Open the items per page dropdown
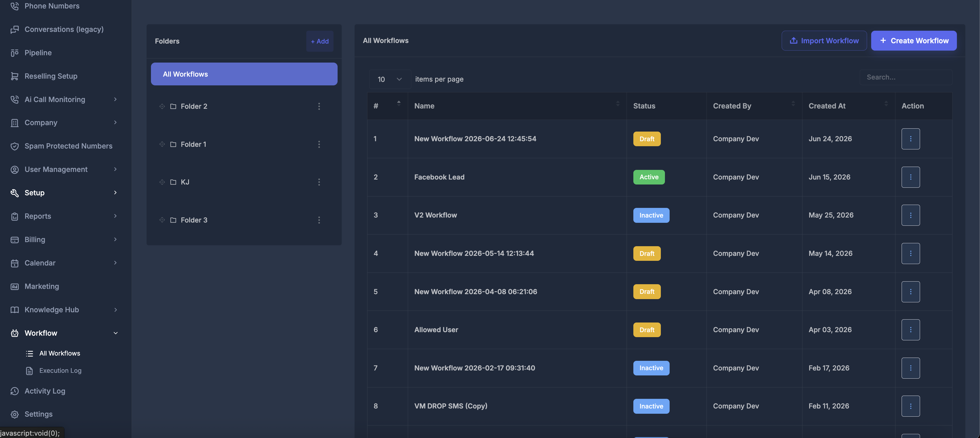980x438 pixels. (390, 79)
